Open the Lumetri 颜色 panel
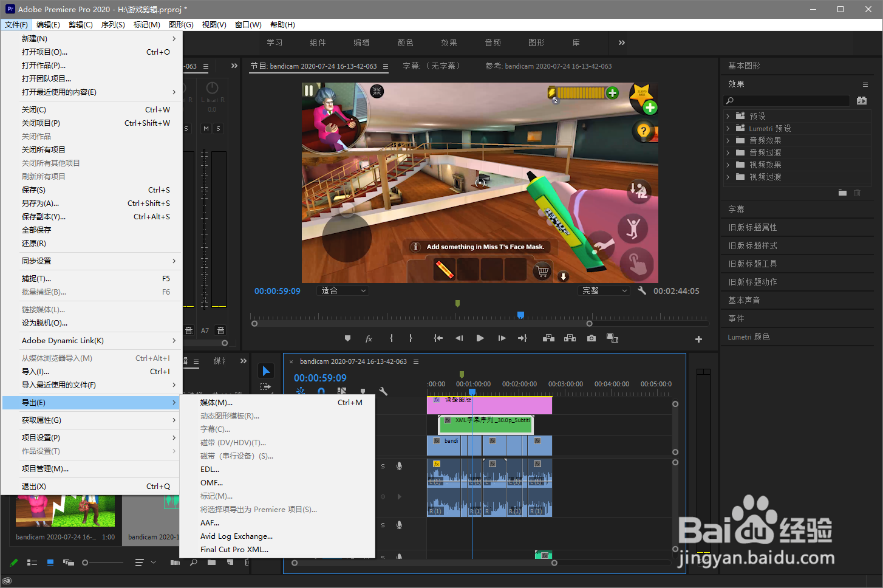 [x=749, y=337]
